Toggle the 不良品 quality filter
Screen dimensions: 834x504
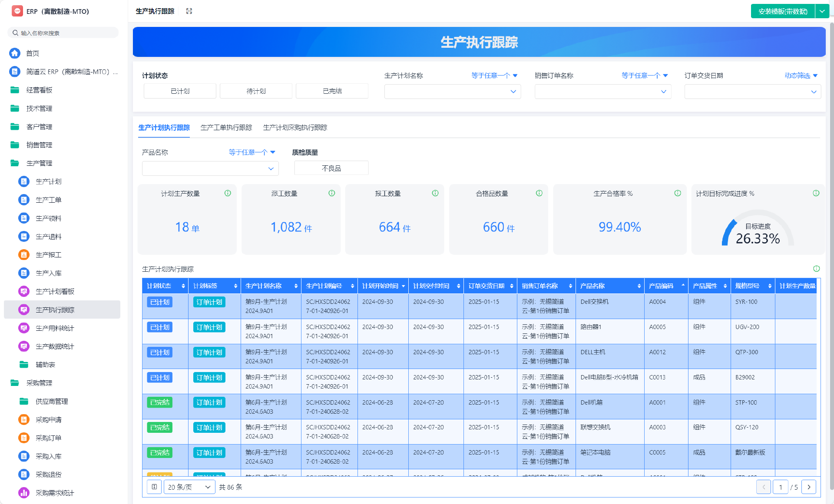(331, 168)
